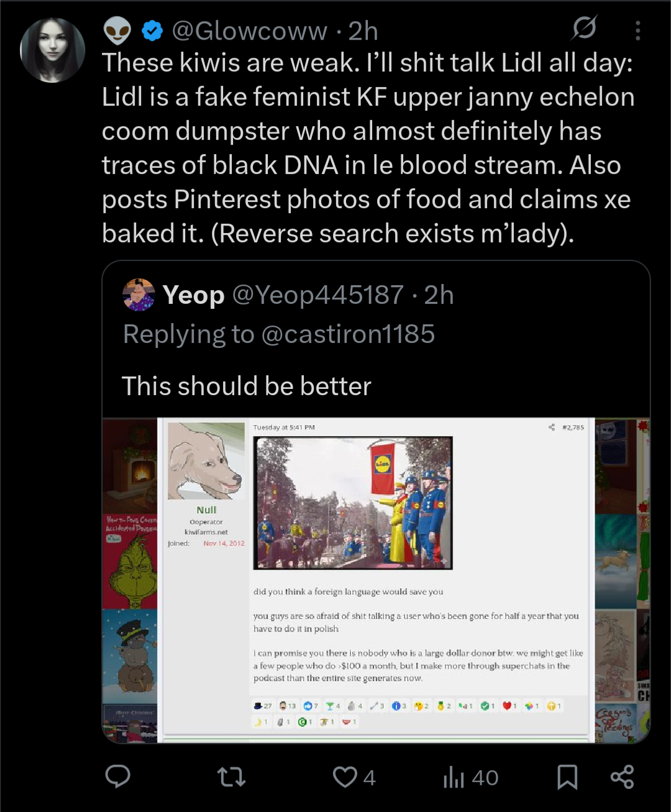Like the tweet with heart icon
The width and height of the screenshot is (671, 812).
[x=345, y=777]
